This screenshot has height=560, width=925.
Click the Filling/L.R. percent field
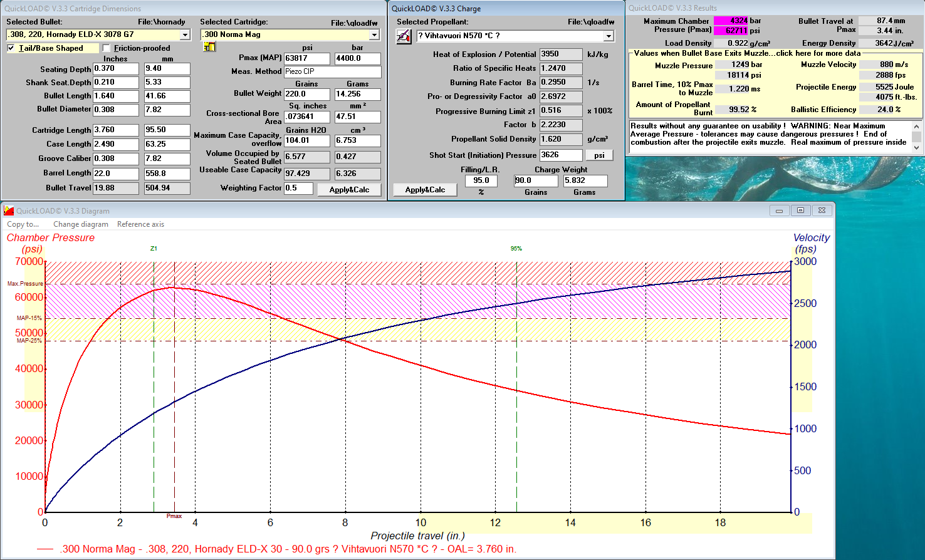coord(481,180)
